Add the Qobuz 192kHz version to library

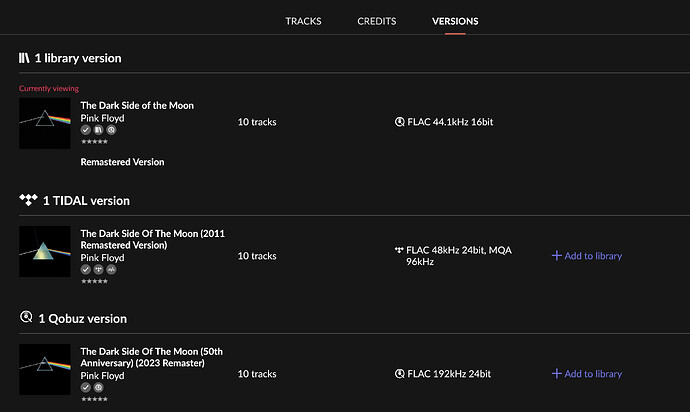587,374
